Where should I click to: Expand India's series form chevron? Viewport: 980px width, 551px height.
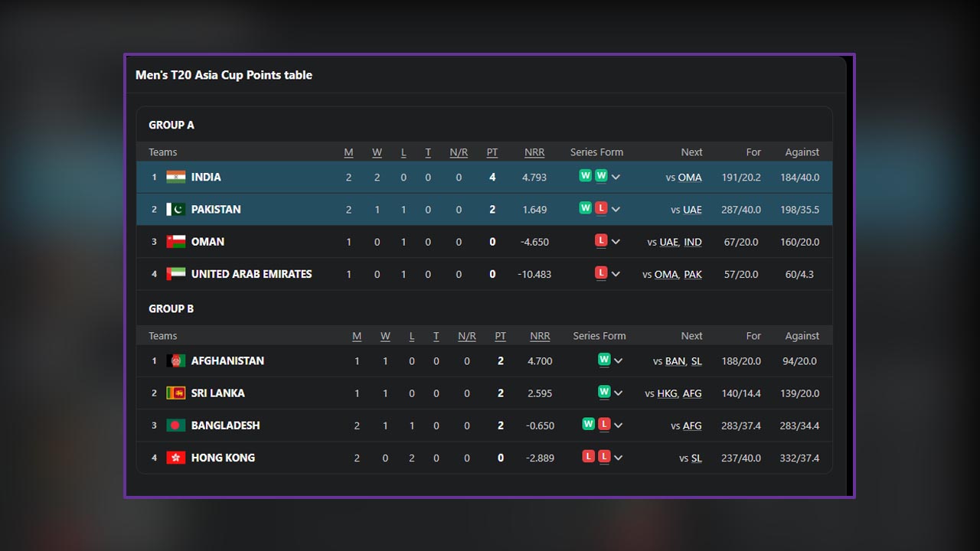click(x=616, y=178)
